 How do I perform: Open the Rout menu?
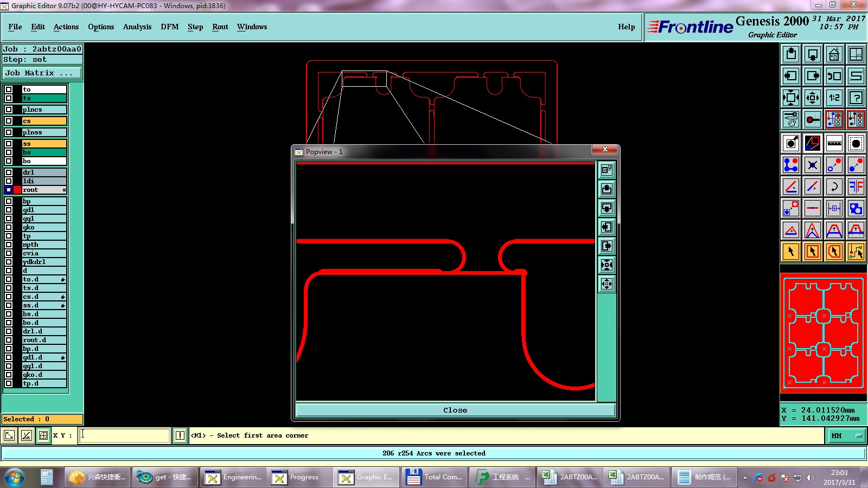pos(220,27)
